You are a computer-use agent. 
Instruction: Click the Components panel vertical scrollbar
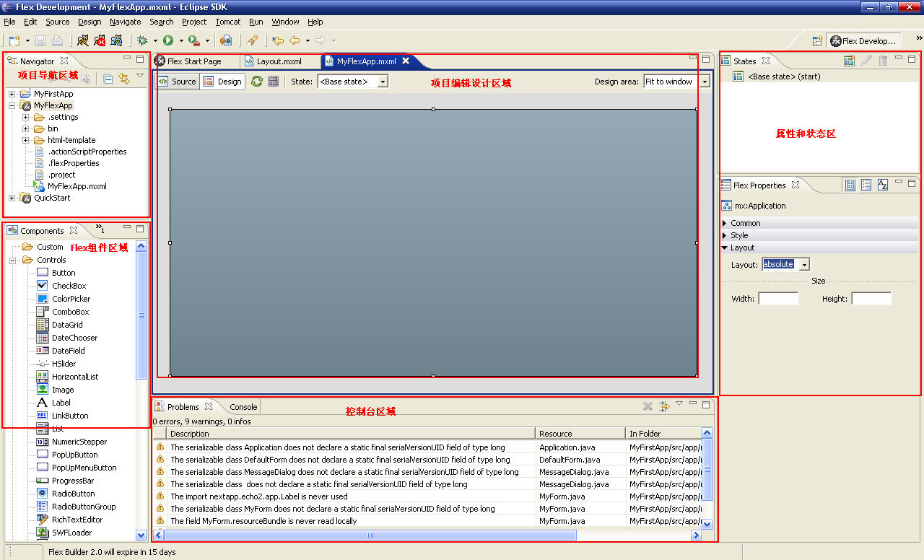point(141,316)
